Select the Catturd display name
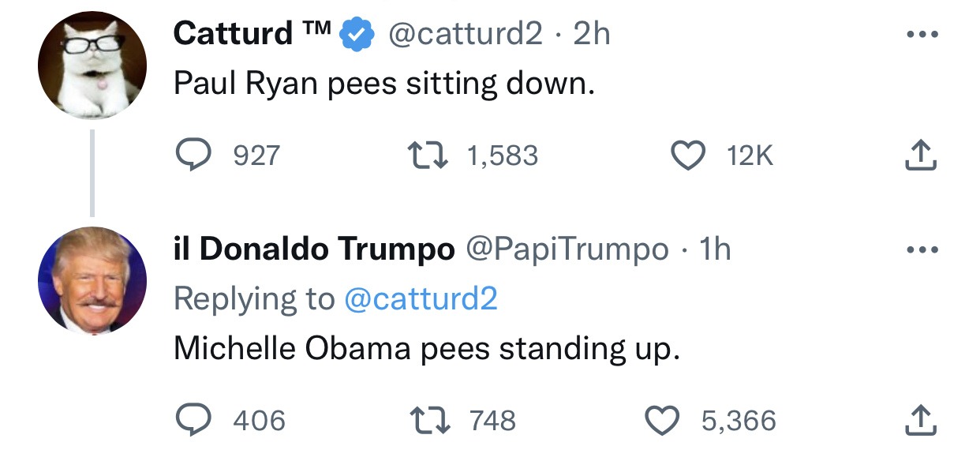The width and height of the screenshot is (980, 461). (234, 32)
